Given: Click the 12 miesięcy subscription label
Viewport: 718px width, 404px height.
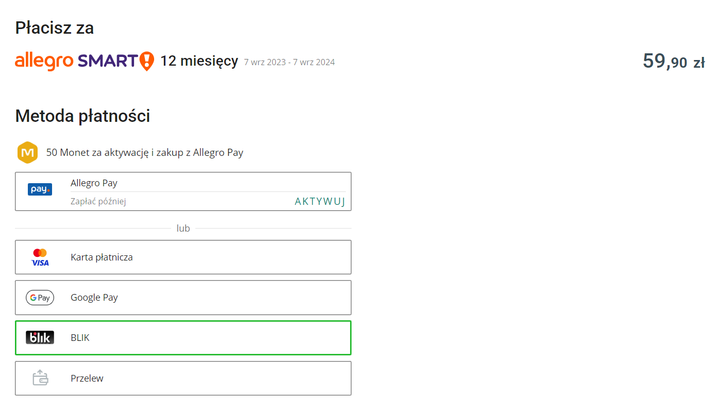Looking at the screenshot, I should click(199, 61).
